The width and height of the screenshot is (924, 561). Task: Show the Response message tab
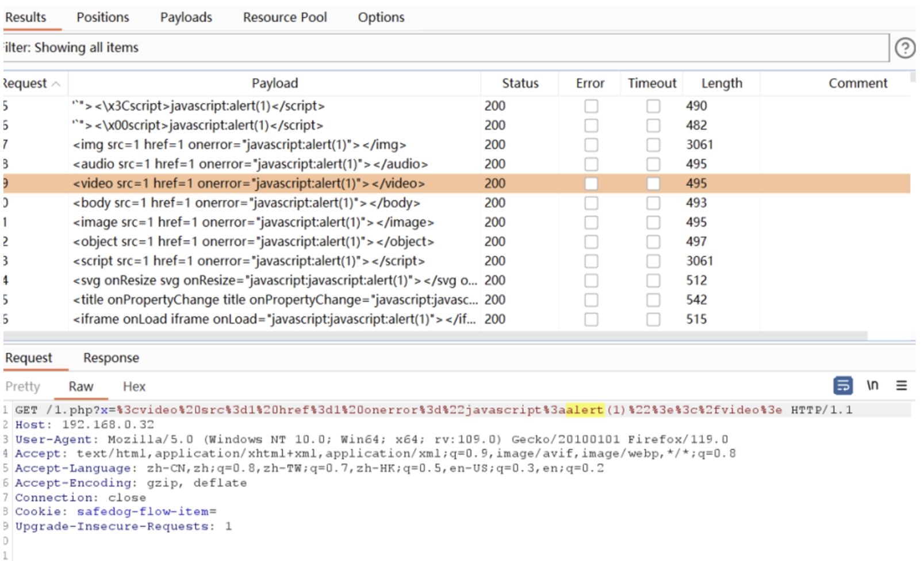pyautogui.click(x=111, y=358)
